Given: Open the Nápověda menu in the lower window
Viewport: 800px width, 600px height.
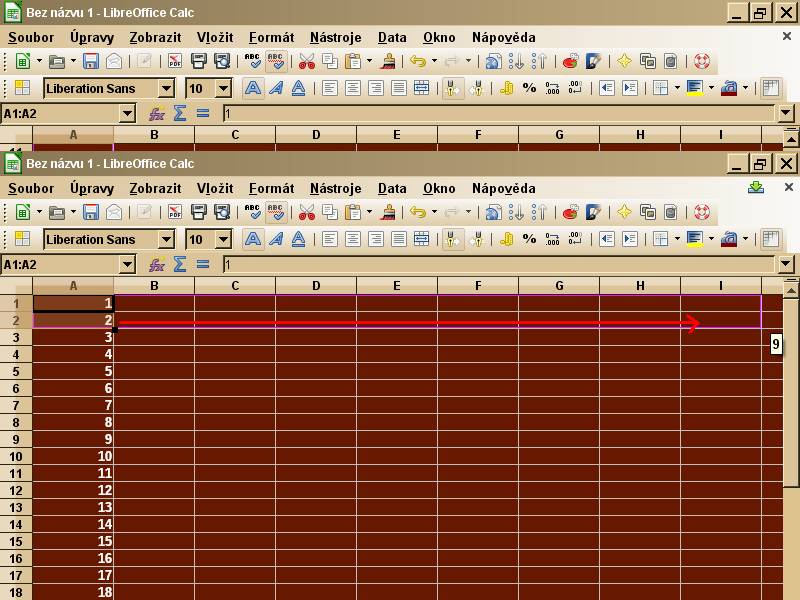Looking at the screenshot, I should (x=504, y=188).
